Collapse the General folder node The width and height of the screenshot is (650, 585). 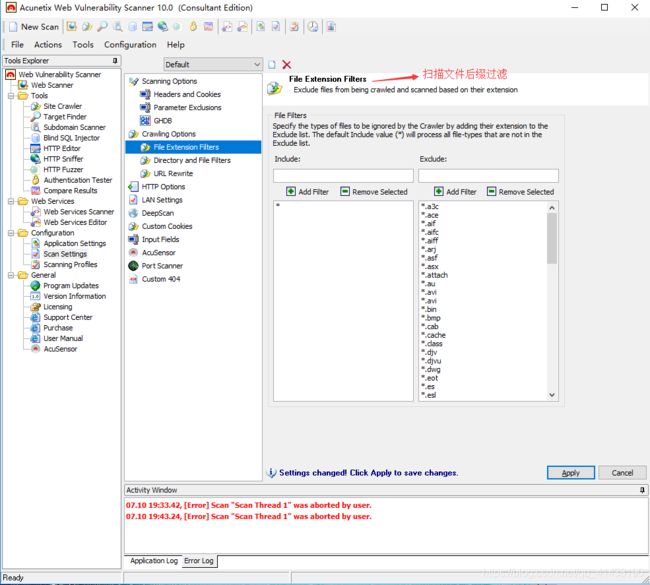(11, 275)
